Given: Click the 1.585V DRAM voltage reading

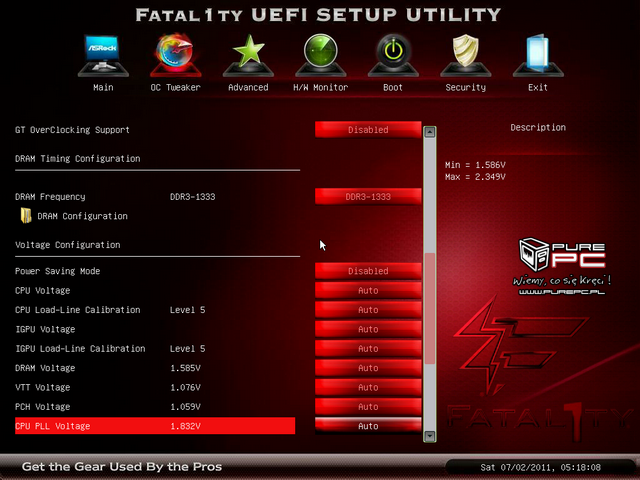Looking at the screenshot, I should (185, 368).
